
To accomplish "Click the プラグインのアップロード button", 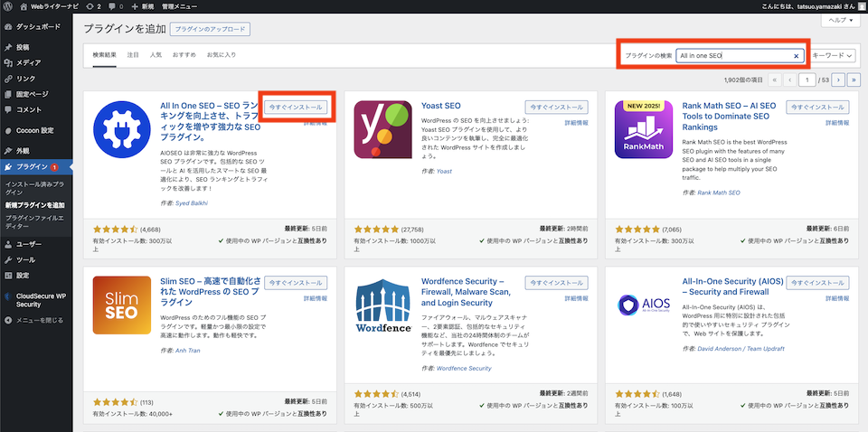I will coord(211,29).
